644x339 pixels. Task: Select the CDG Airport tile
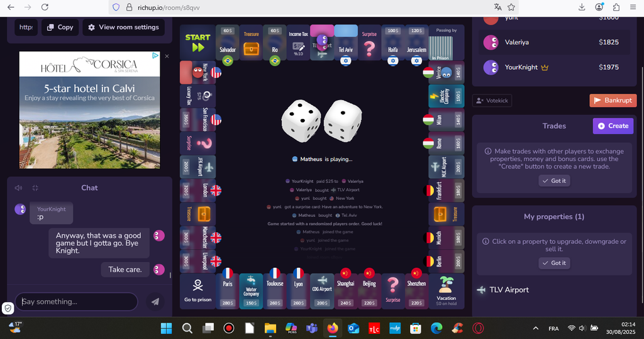tap(322, 291)
